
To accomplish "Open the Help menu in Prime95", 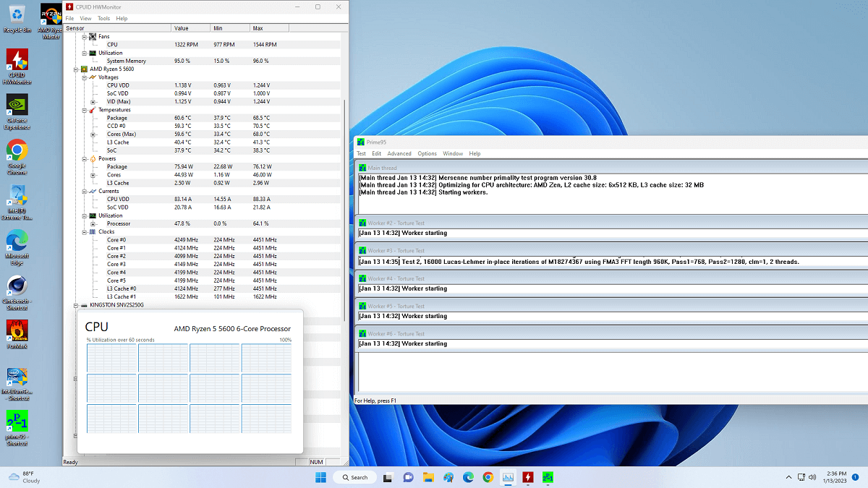I will pyautogui.click(x=475, y=153).
